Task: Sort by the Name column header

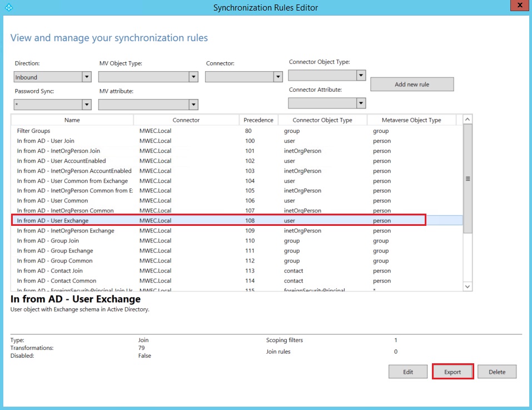Action: [x=72, y=120]
